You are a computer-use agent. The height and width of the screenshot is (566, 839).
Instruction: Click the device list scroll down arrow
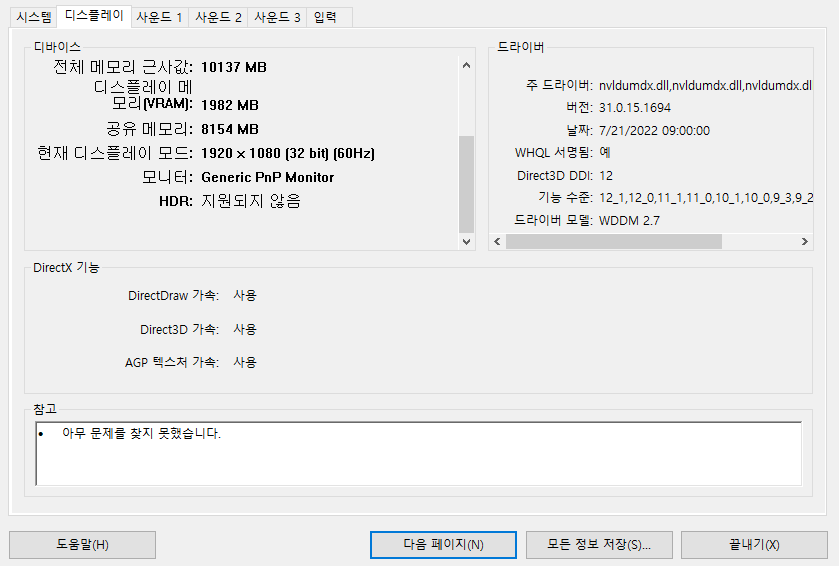[x=466, y=241]
